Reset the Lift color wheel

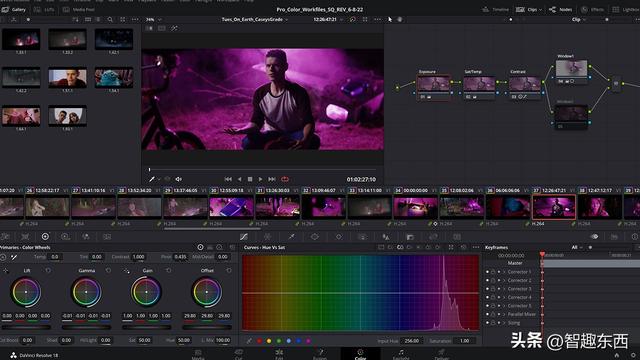tap(48, 270)
